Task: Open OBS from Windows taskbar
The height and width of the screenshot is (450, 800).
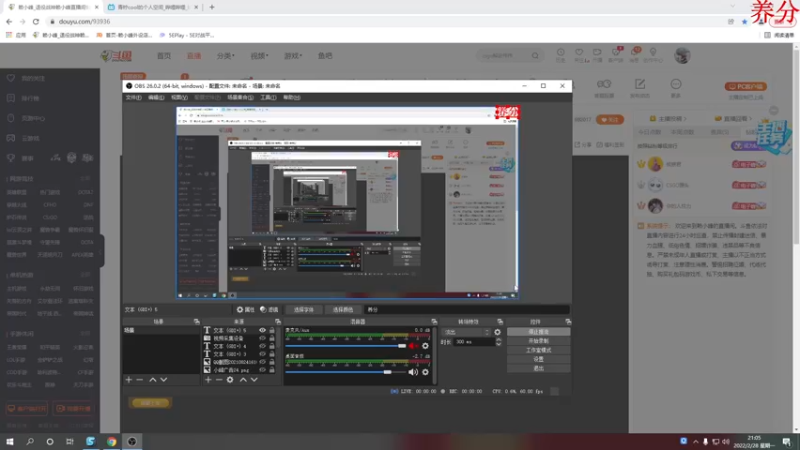Action: pos(132,441)
